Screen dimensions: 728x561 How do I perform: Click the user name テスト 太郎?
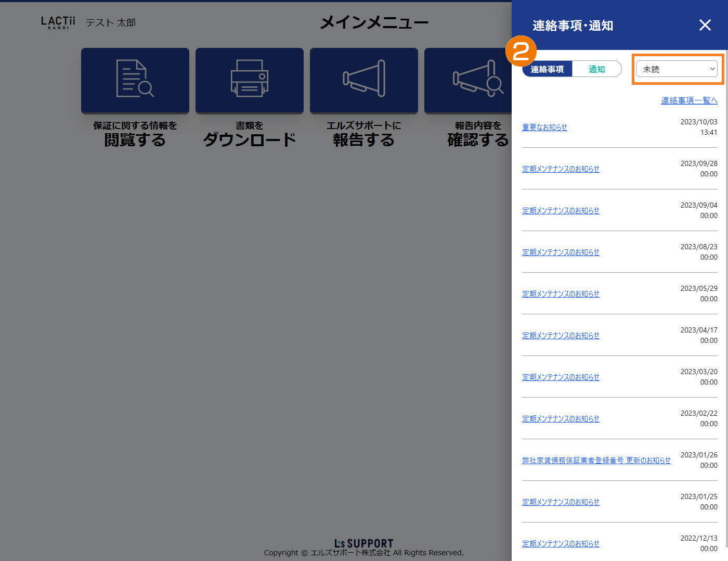pyautogui.click(x=110, y=23)
